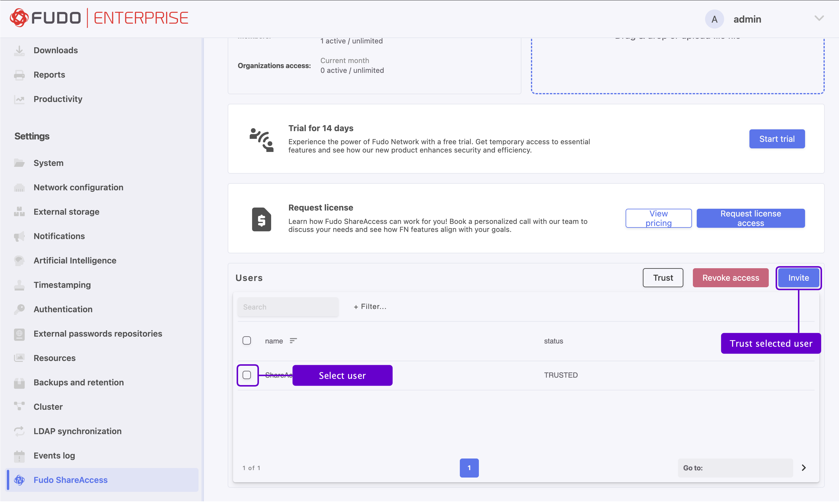Image resolution: width=839 pixels, height=504 pixels.
Task: Tick the select-all checkbox in table header
Action: [x=247, y=341]
